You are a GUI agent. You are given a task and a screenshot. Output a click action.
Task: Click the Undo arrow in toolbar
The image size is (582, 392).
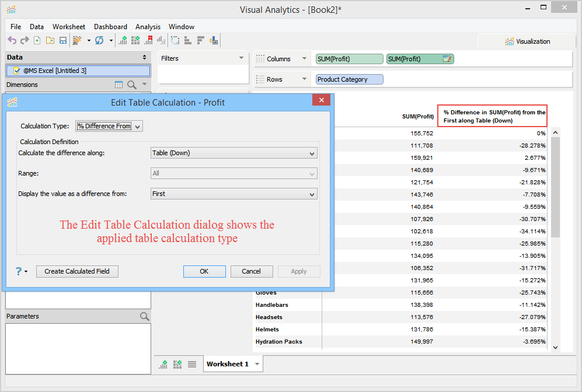click(12, 40)
